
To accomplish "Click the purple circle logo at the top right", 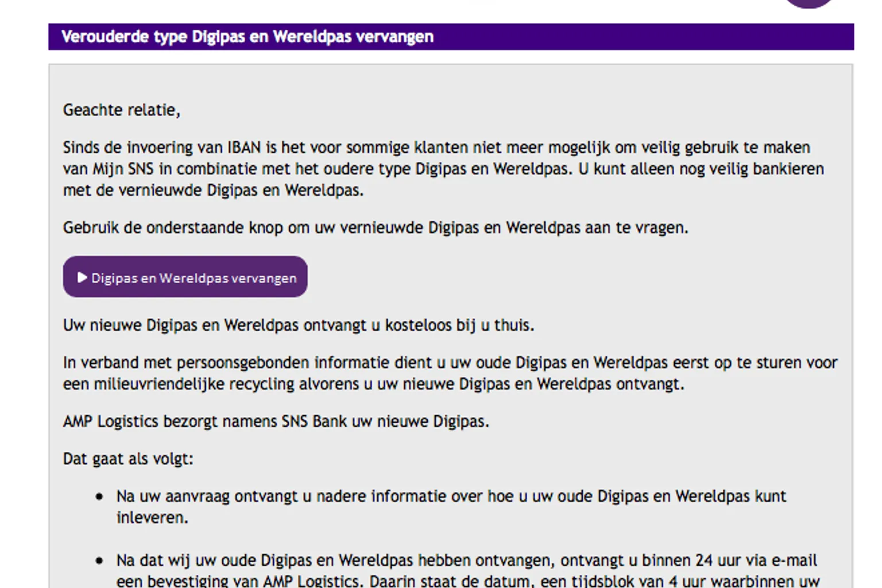I will [808, 3].
